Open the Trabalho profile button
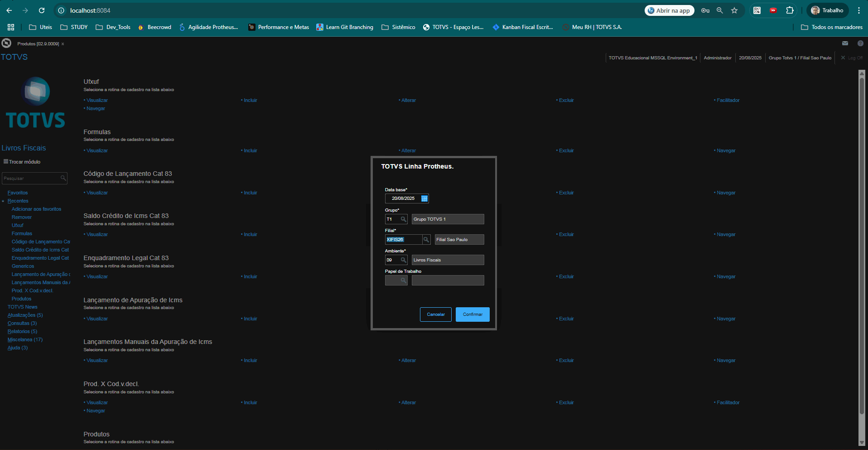The width and height of the screenshot is (868, 450). click(x=827, y=10)
